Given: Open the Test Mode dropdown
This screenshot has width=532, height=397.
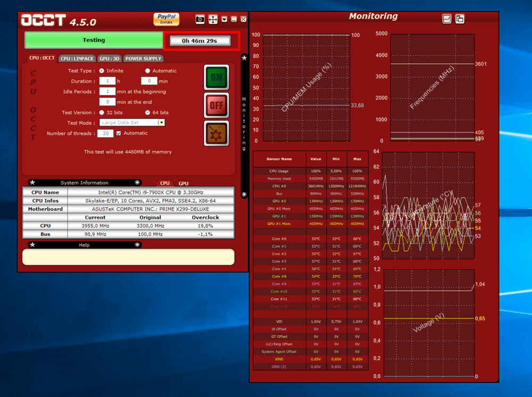Looking at the screenshot, I should click(161, 123).
